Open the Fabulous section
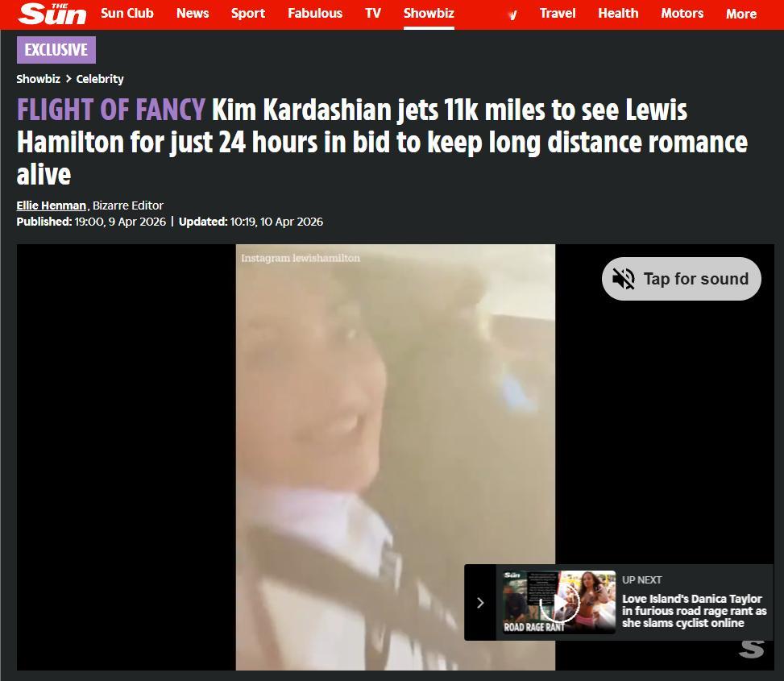The height and width of the screenshot is (681, 784). point(315,13)
